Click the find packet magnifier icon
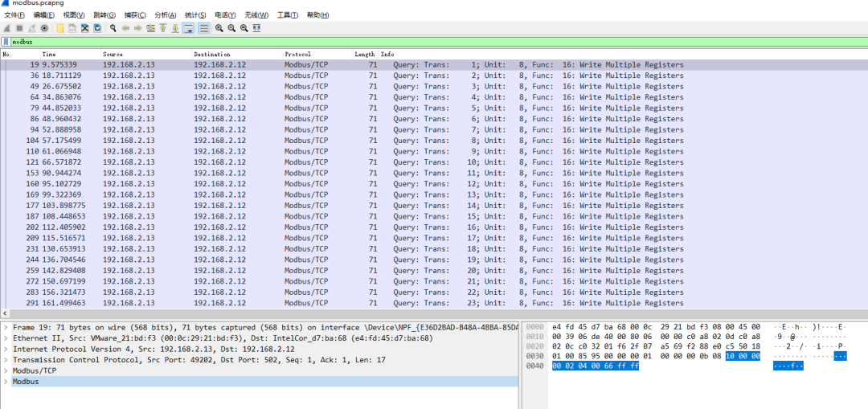Screen dimensions: 868x409 [x=113, y=28]
